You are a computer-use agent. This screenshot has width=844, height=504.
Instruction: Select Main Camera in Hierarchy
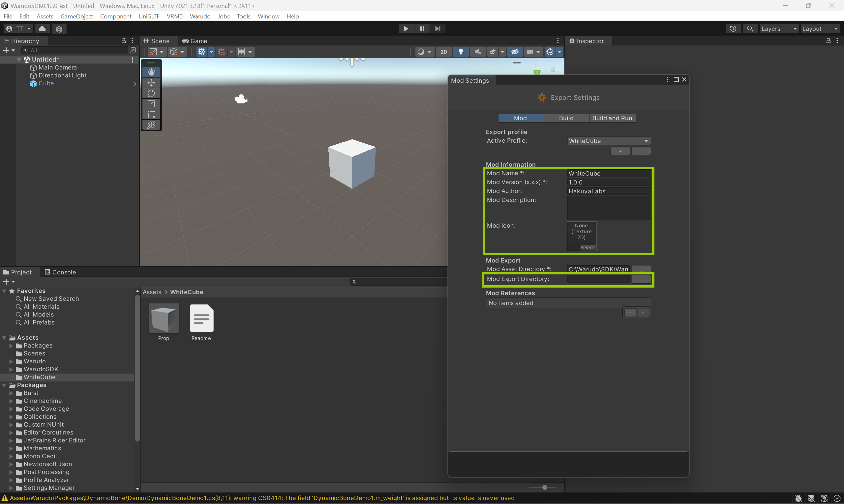click(57, 68)
